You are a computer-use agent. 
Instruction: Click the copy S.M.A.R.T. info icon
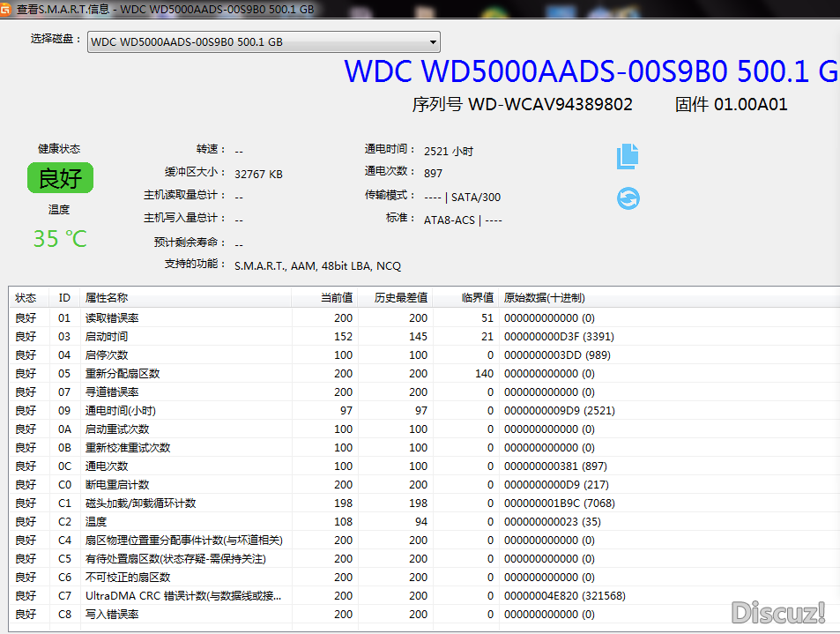(x=628, y=156)
